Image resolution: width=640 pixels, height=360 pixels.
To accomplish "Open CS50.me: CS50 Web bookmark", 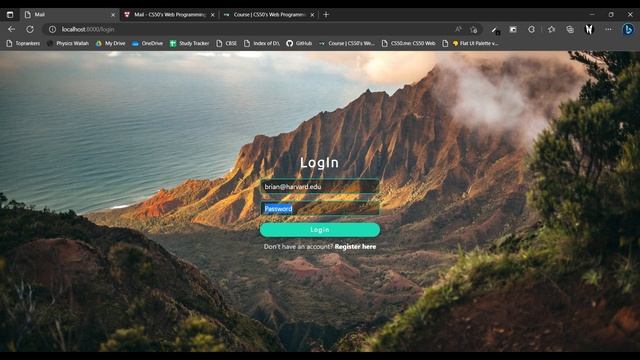I will click(409, 43).
